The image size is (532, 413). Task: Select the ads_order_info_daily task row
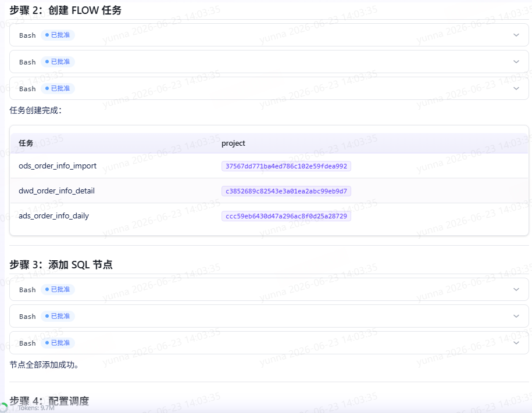point(269,216)
